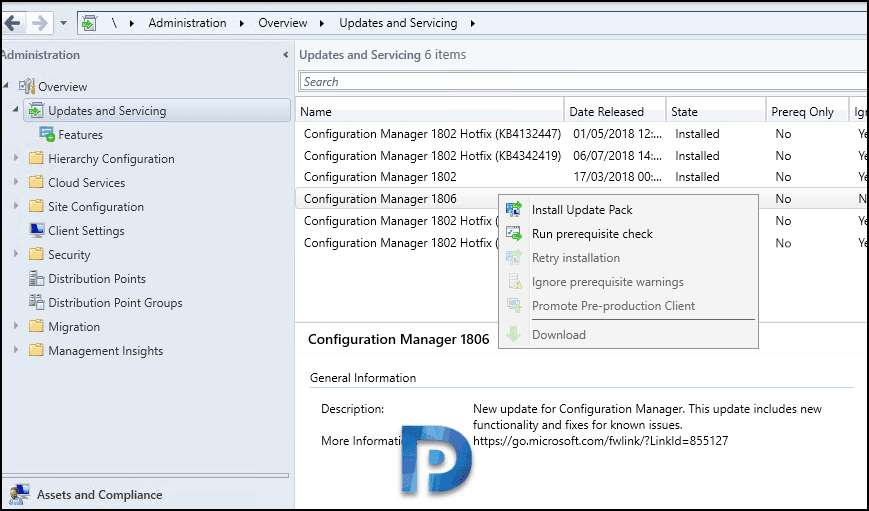869x511 pixels.
Task: Click the Assets and Compliance workspace icon
Action: (x=19, y=494)
